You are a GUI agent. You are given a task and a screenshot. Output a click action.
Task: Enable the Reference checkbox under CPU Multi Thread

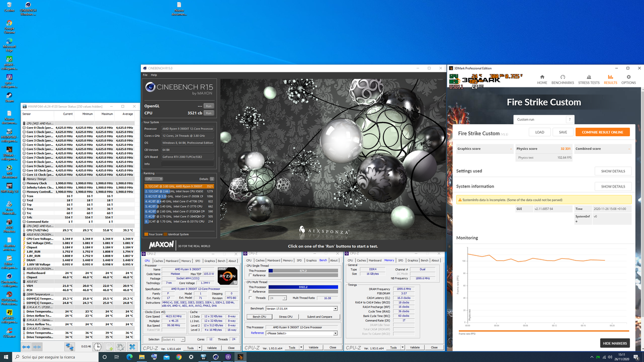tap(250, 292)
